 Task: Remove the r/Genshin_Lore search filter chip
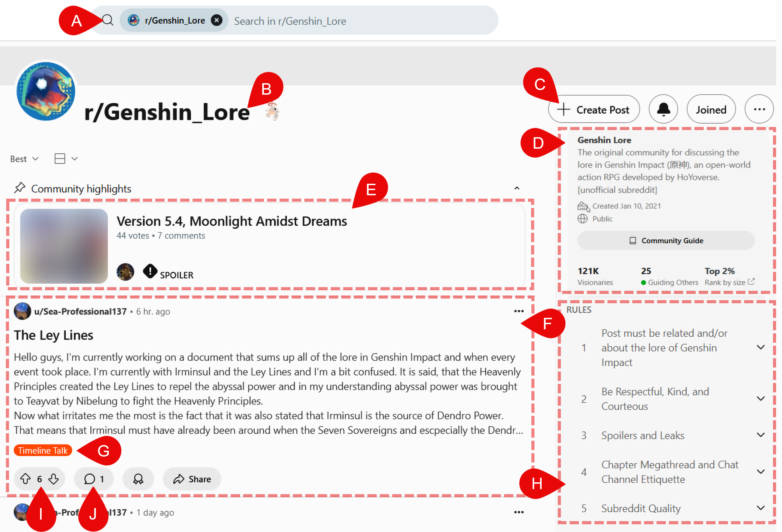217,20
